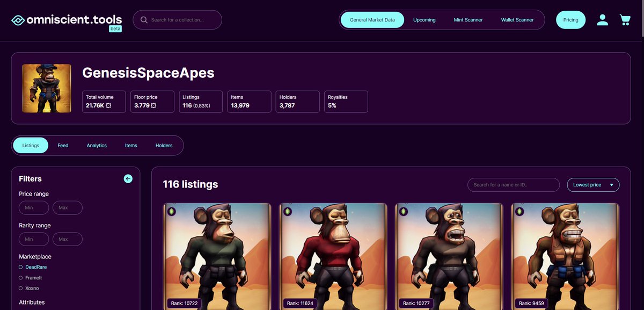The height and width of the screenshot is (310, 644).
Task: Open the Wallet Scanner tab
Action: 517,20
